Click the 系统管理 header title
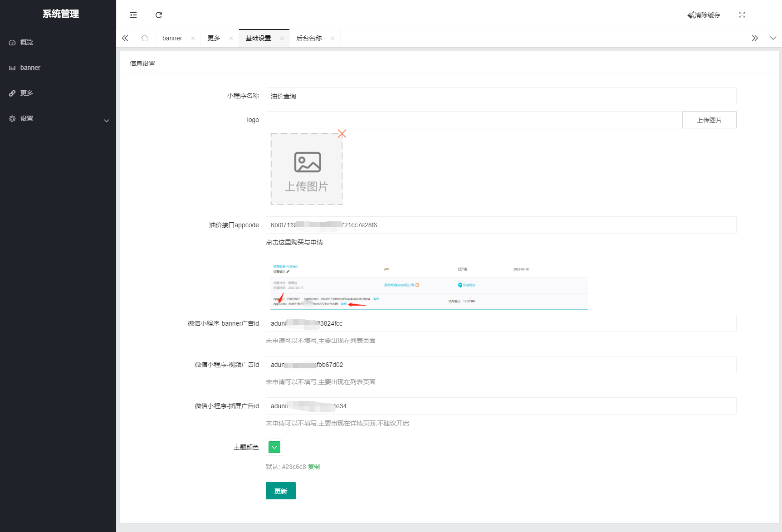Screen dimensions: 782x532 (x=61, y=14)
